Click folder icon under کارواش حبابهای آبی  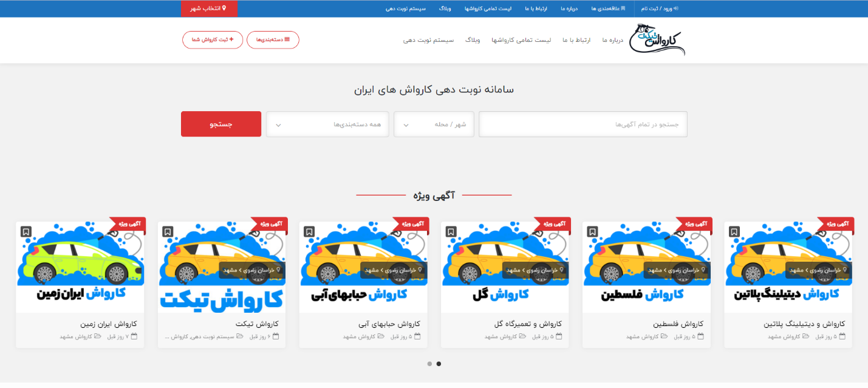(381, 336)
